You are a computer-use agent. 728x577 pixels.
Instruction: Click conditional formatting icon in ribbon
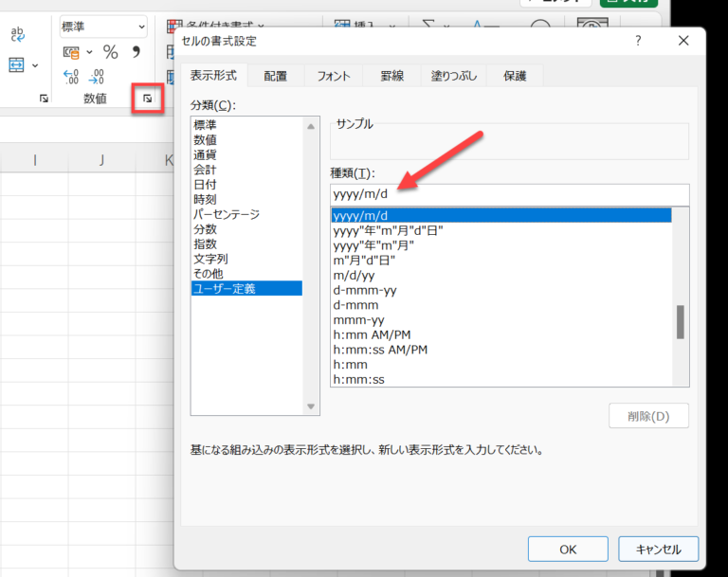pos(174,26)
